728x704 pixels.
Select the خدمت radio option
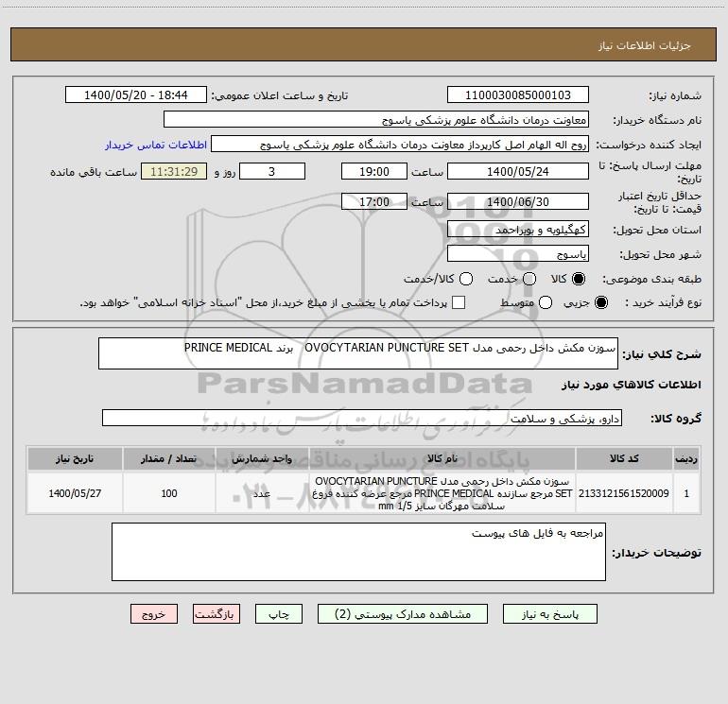529,279
